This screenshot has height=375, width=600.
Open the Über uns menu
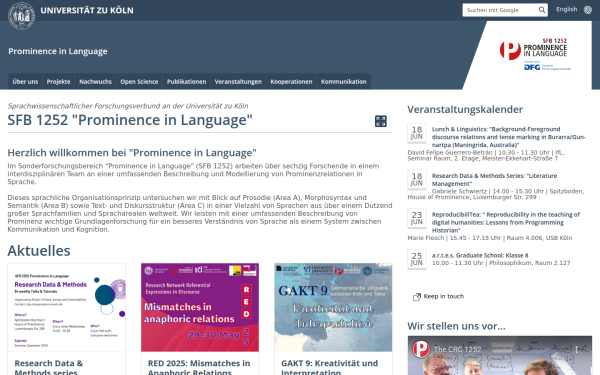(25, 82)
